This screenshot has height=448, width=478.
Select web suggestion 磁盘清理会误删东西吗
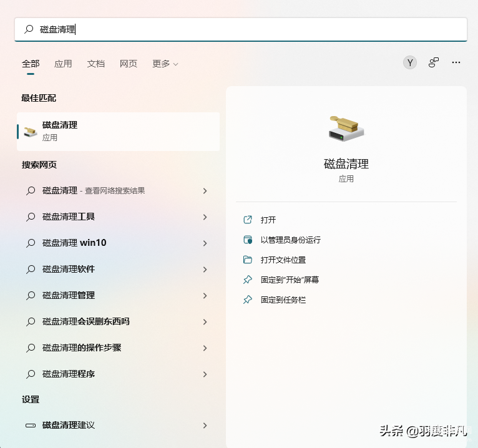[119, 322]
